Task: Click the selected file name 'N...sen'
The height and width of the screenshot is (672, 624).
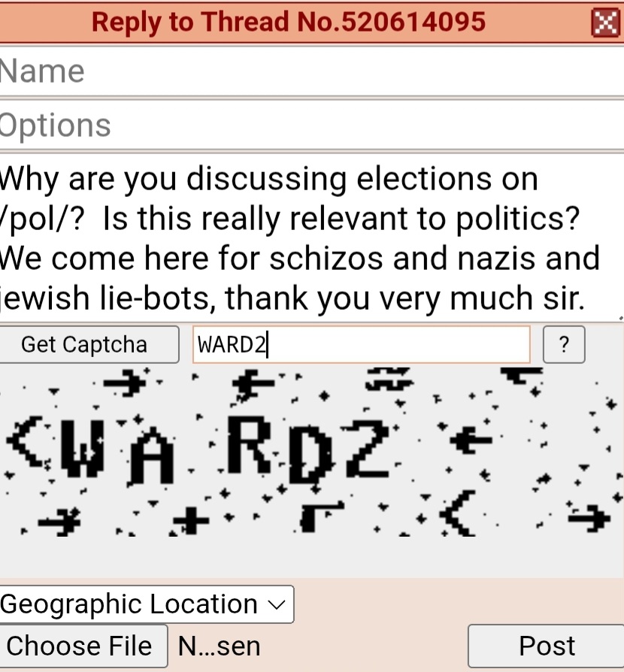Action: (x=219, y=646)
